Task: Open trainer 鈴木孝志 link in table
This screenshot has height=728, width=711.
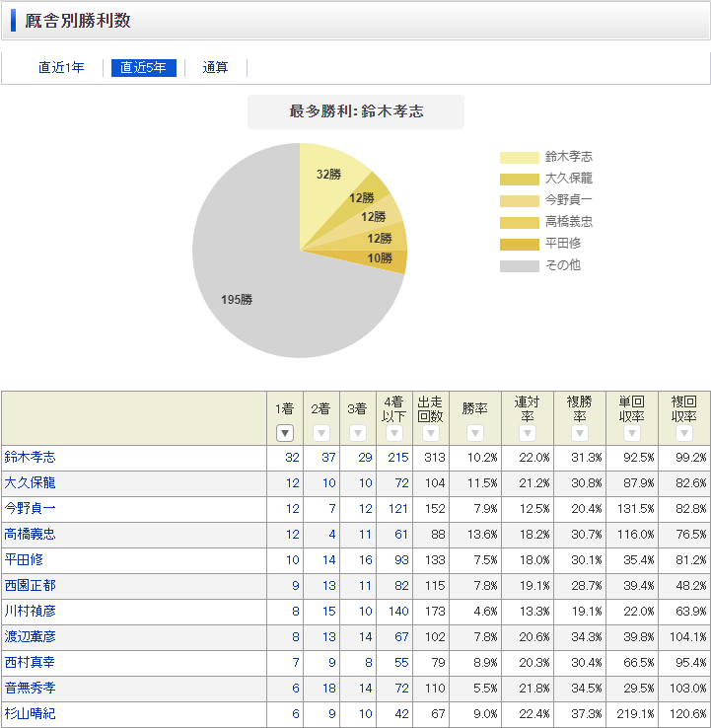Action: pos(31,458)
